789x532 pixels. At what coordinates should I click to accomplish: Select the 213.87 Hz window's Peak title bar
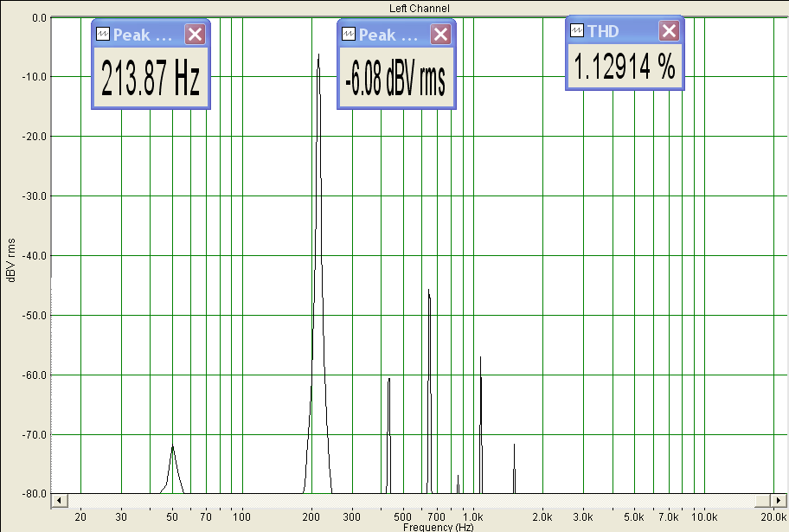[x=151, y=35]
